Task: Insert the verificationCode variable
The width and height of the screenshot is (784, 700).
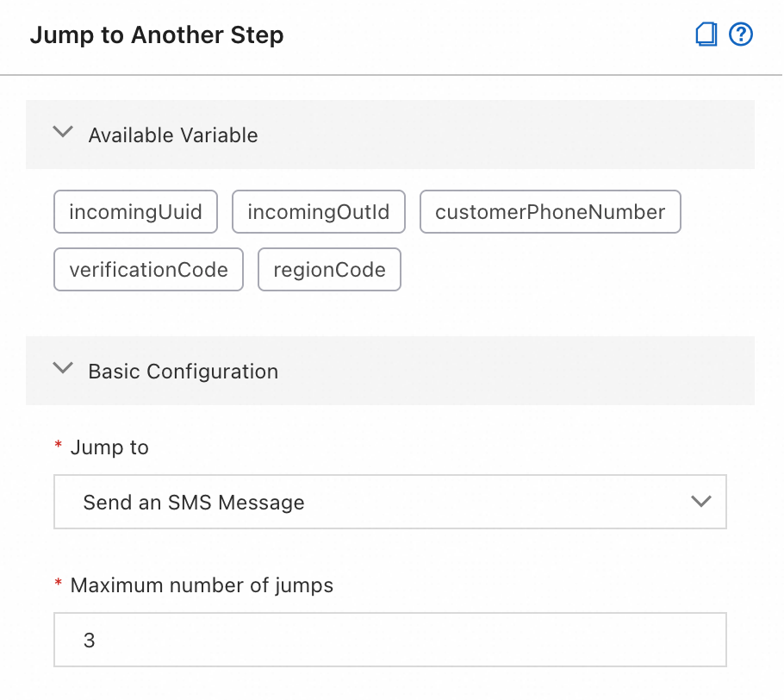Action: tap(148, 269)
